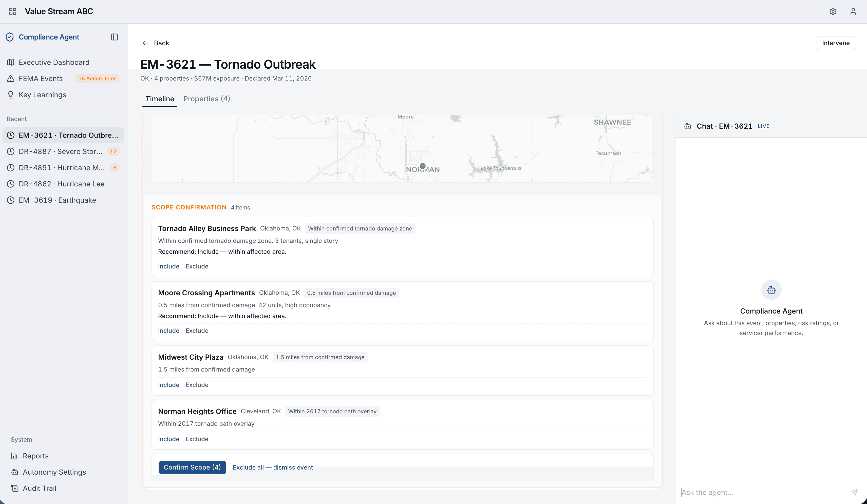Exclude Moore Crossing Apartments from scope
867x504 pixels.
pyautogui.click(x=197, y=331)
